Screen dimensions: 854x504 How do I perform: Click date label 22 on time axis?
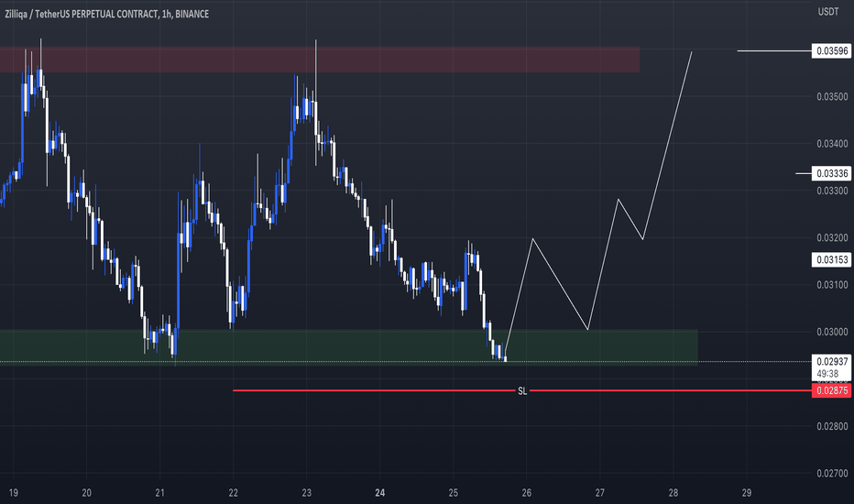(x=233, y=493)
